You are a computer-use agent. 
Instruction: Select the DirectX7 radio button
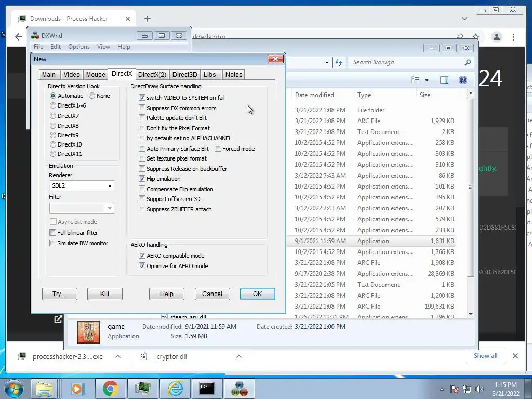[53, 116]
